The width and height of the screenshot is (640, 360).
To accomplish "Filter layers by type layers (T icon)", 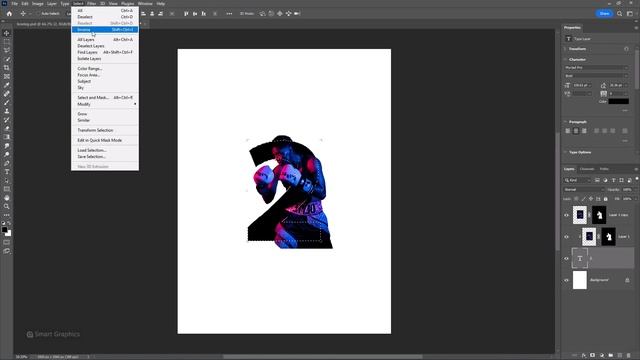I will point(613,180).
